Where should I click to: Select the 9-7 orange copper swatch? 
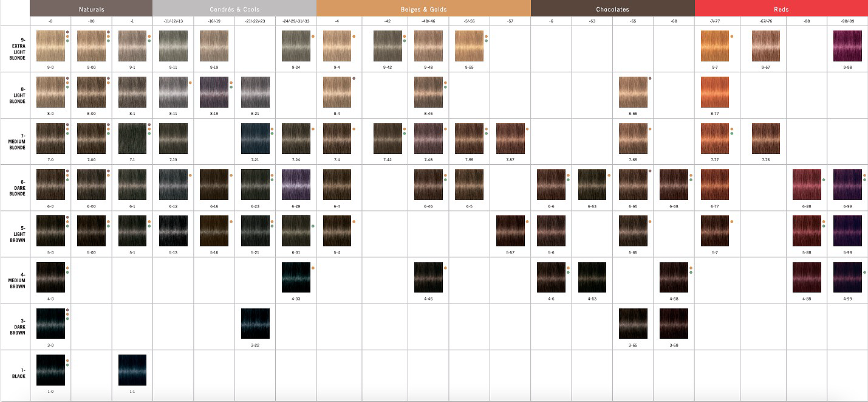click(x=714, y=46)
